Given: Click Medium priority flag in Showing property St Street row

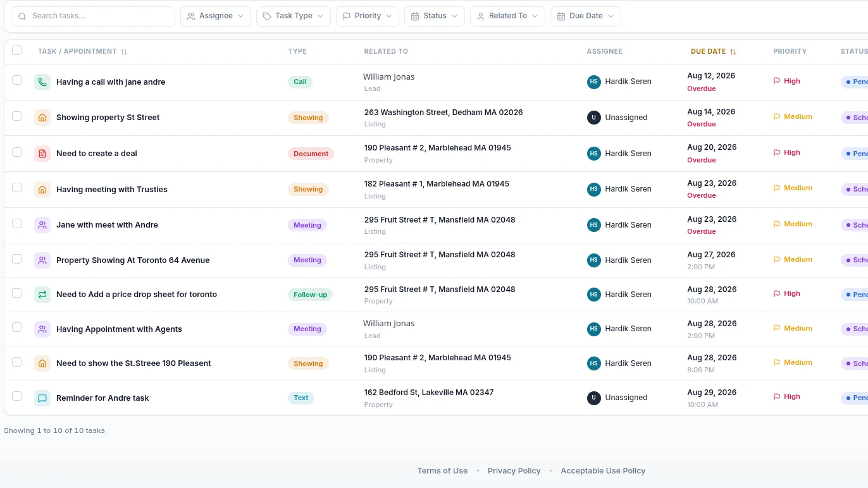Looking at the screenshot, I should (x=777, y=116).
